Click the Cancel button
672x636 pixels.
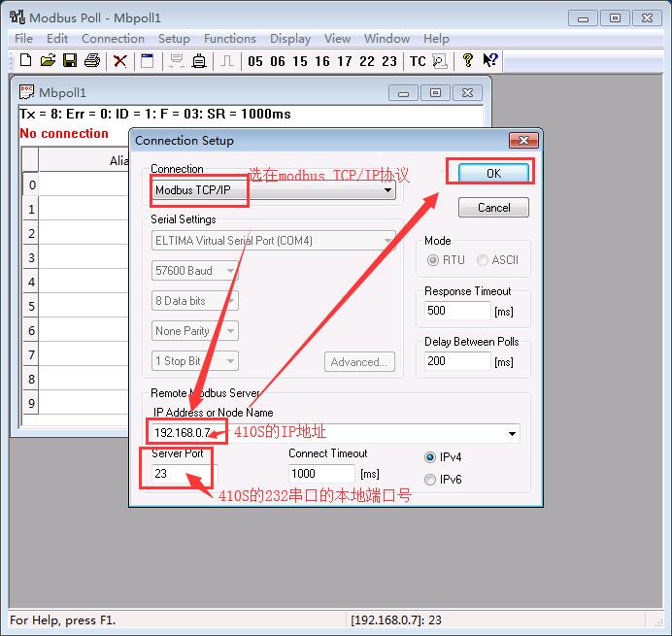coord(493,207)
